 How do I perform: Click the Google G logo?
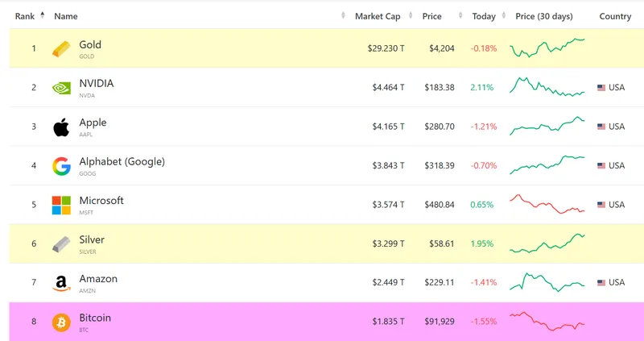61,166
